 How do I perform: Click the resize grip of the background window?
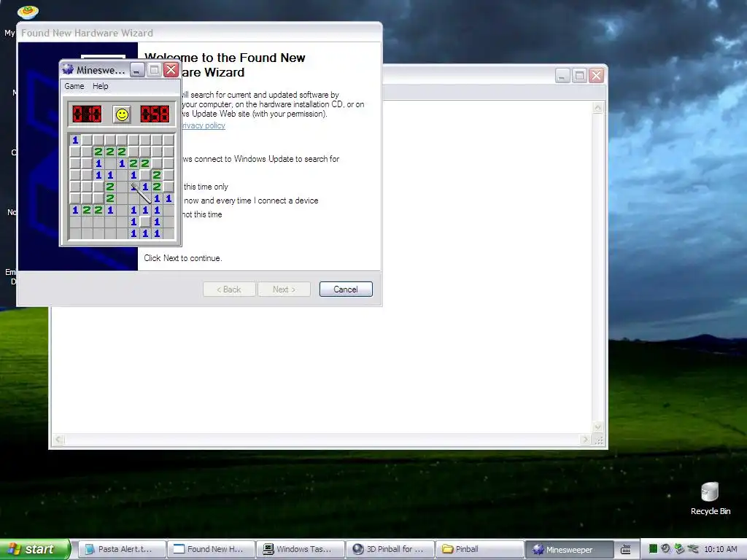(598, 440)
